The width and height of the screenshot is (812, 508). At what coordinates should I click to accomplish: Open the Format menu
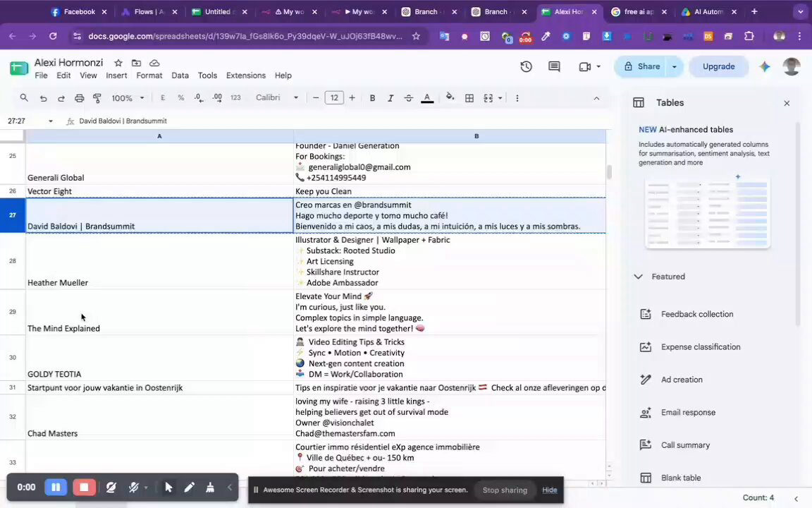pyautogui.click(x=149, y=75)
